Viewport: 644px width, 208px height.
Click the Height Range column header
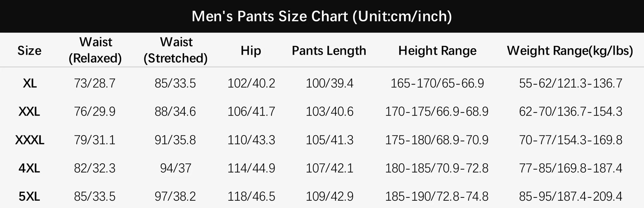tap(437, 51)
